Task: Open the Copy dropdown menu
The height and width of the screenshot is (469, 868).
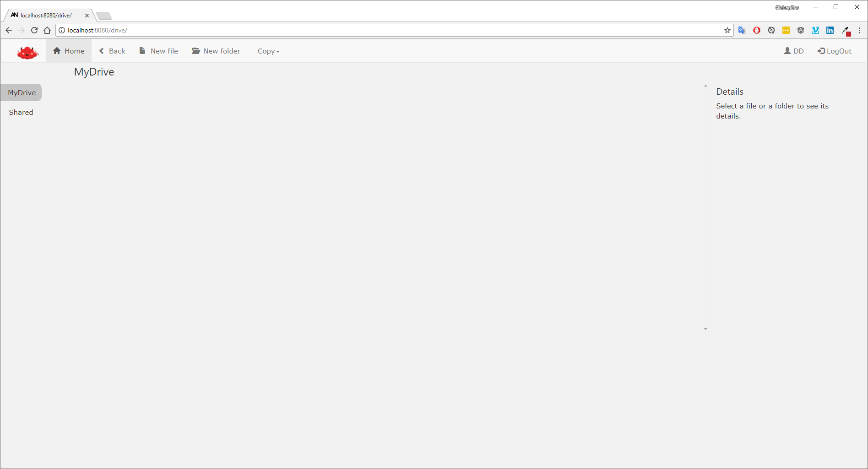Action: [268, 51]
